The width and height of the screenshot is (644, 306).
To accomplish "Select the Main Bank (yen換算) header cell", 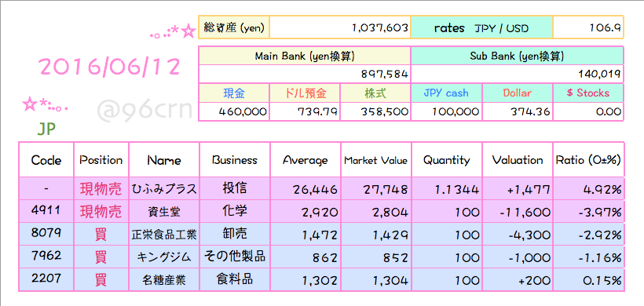I will [x=305, y=56].
